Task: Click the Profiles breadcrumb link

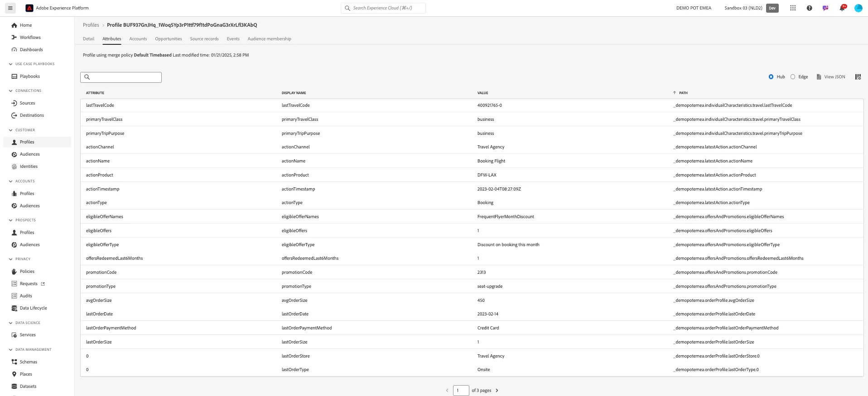Action: click(x=91, y=25)
